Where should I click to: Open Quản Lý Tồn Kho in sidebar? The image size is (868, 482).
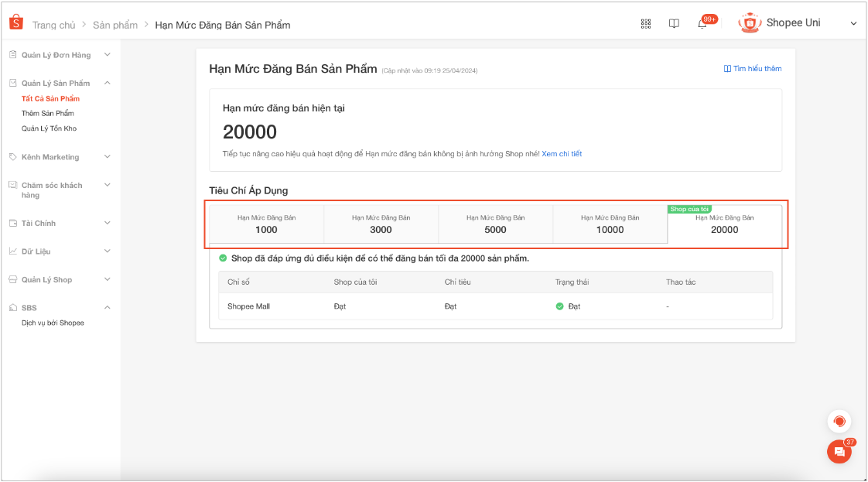pos(50,128)
